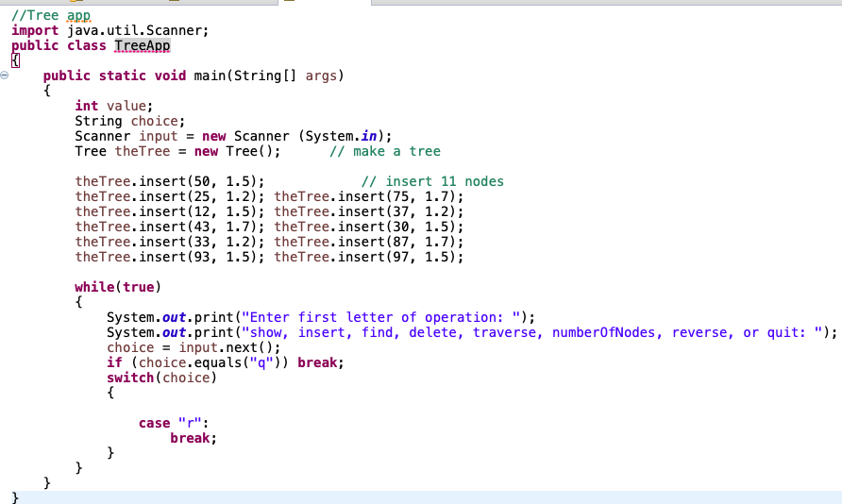Click the TreeApp class name

click(143, 45)
